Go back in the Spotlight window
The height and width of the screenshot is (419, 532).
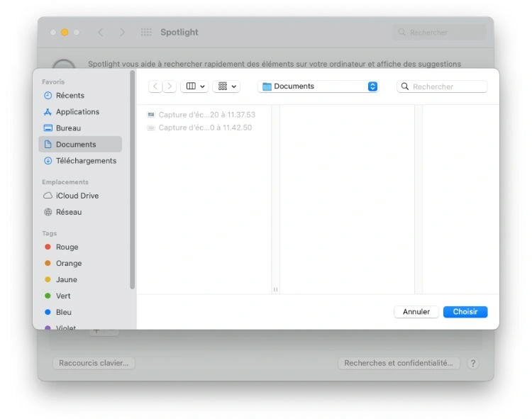101,32
